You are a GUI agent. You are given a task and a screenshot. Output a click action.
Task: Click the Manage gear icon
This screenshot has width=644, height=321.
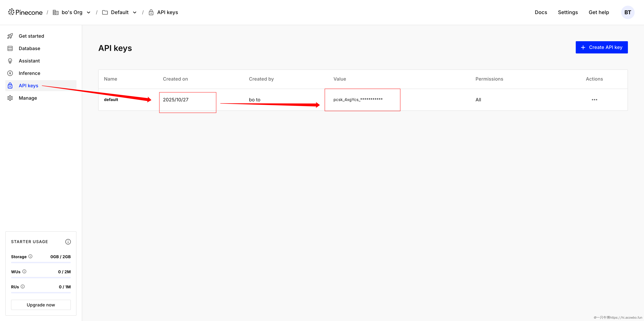tap(10, 98)
